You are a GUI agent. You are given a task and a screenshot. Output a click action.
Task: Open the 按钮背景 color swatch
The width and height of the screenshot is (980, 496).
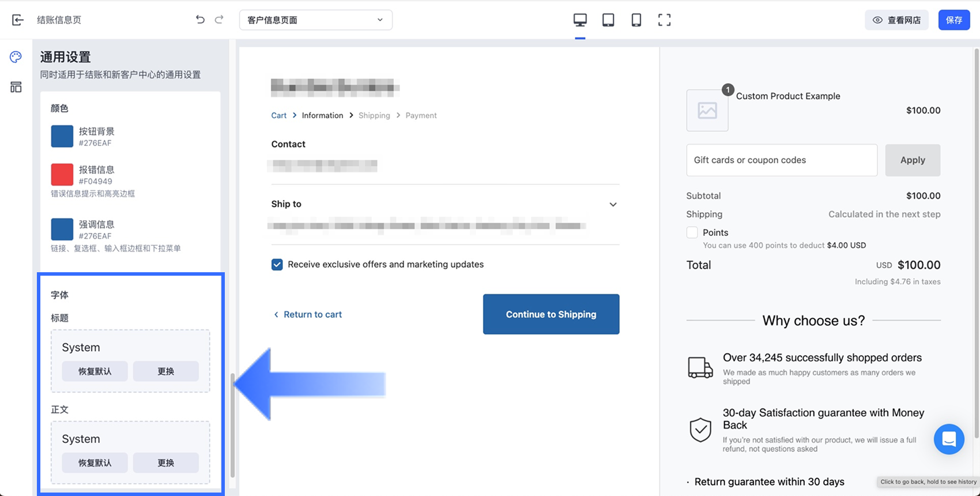click(62, 137)
